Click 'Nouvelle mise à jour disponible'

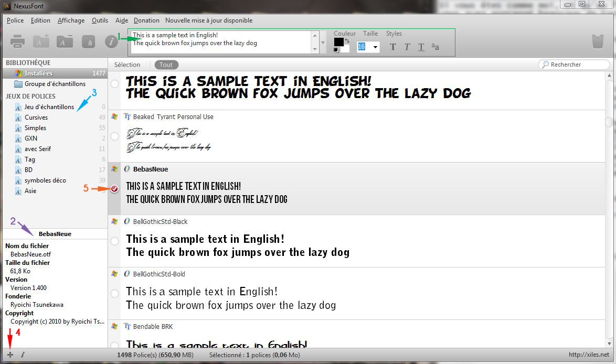(209, 20)
